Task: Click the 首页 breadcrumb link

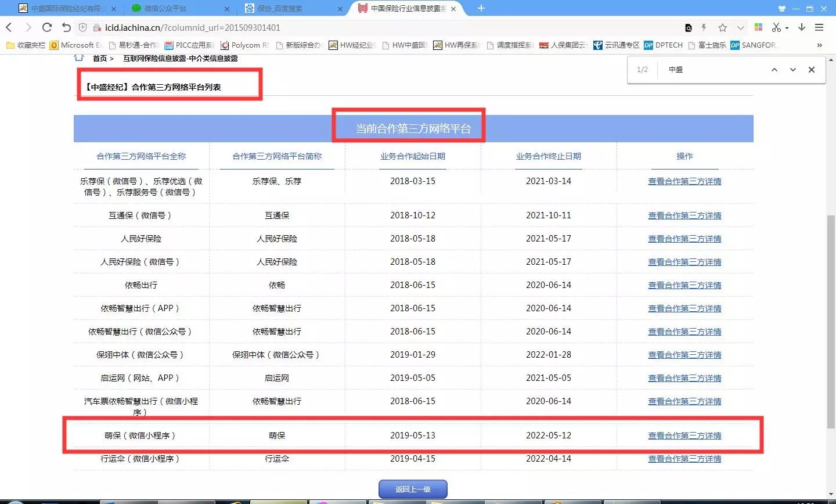Action: (x=100, y=58)
